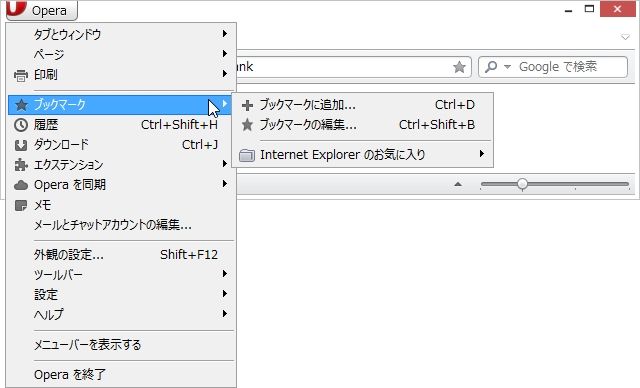Click the magnifier search icon
Screen dimensions: 640x388
click(x=491, y=67)
